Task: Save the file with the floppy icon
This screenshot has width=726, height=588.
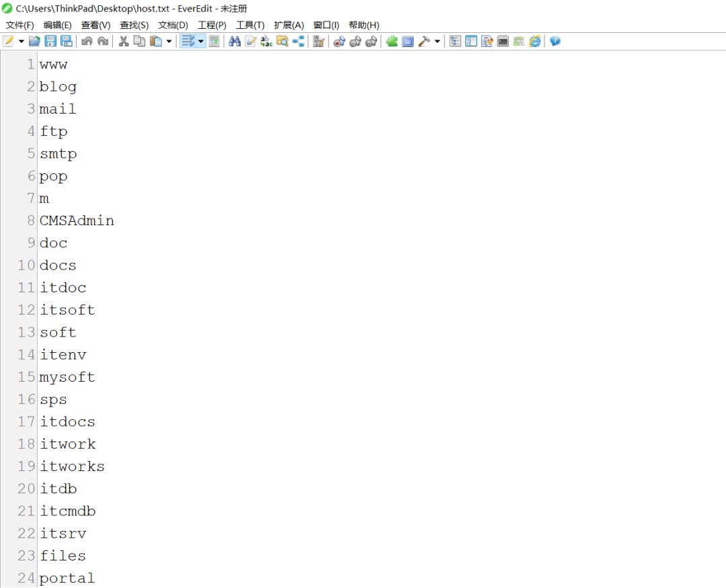Action: point(50,41)
